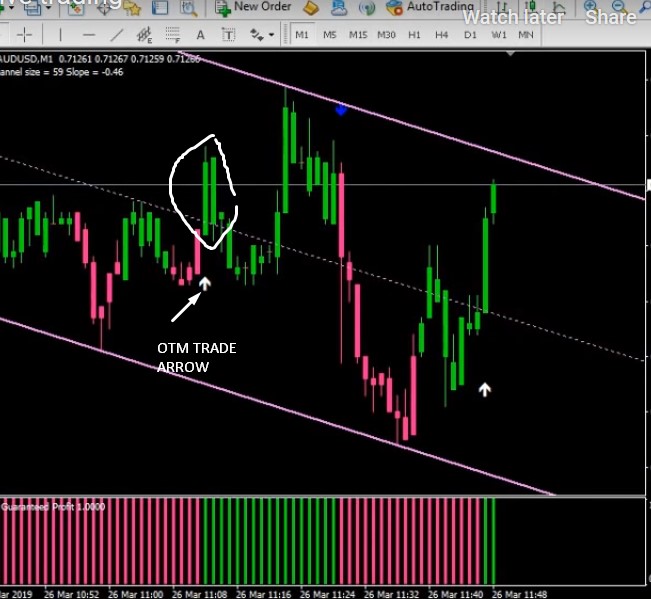651x599 pixels.
Task: Click the '26 Mar 11:24' time label
Action: pyautogui.click(x=327, y=594)
